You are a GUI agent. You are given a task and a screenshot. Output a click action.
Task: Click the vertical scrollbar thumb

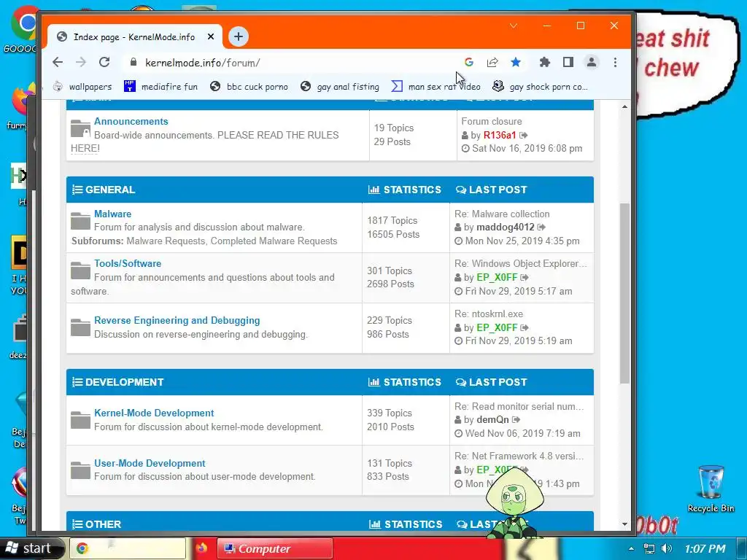[x=624, y=293]
